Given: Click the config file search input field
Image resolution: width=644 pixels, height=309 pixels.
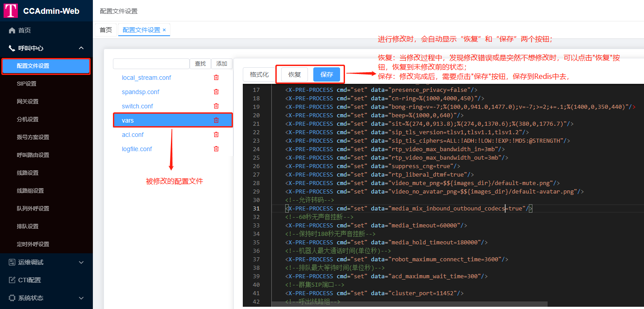Looking at the screenshot, I should (x=151, y=64).
